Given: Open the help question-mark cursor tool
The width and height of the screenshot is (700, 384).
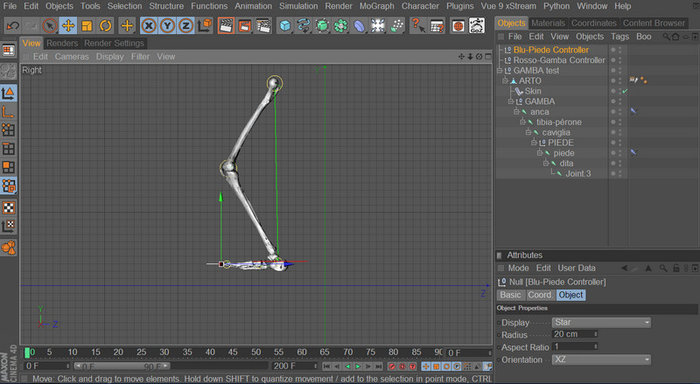Looking at the screenshot, I should point(417,26).
